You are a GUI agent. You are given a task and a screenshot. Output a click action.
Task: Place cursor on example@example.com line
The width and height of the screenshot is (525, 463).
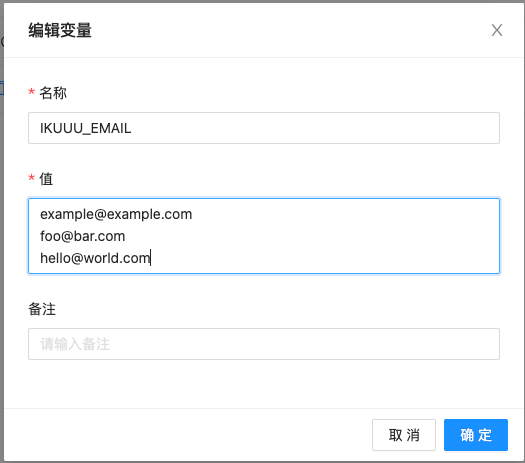pos(116,214)
